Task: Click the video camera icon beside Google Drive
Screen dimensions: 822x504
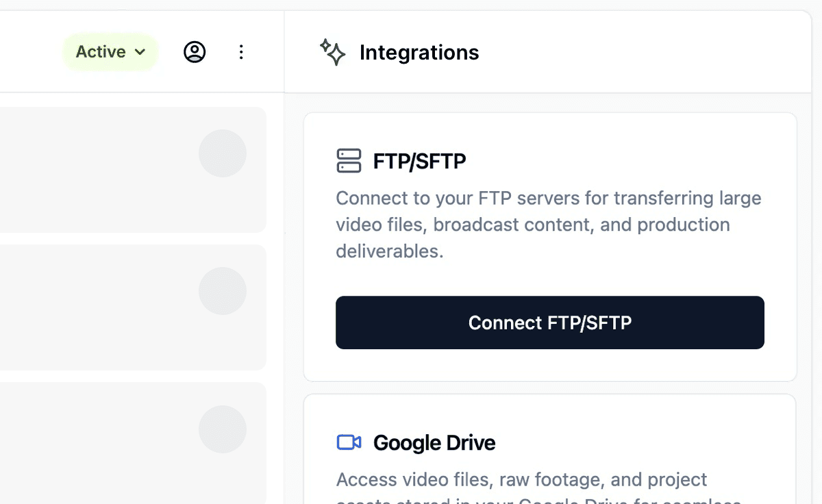Action: [x=349, y=442]
